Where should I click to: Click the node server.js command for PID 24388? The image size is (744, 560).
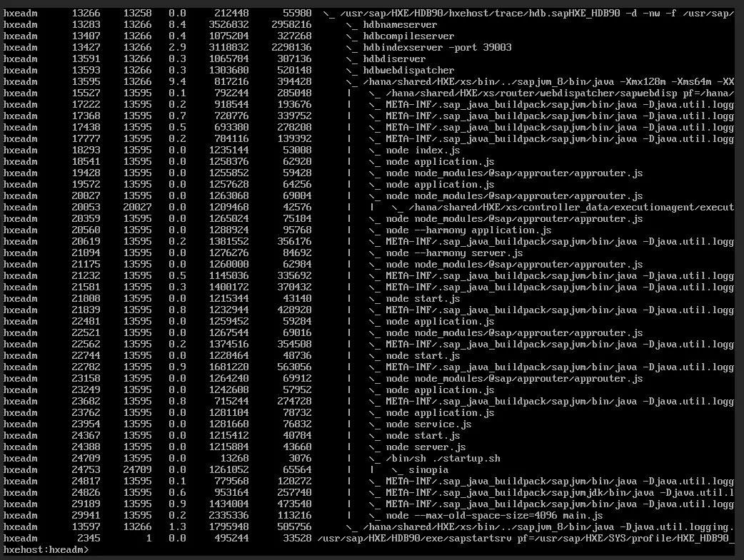click(x=426, y=447)
